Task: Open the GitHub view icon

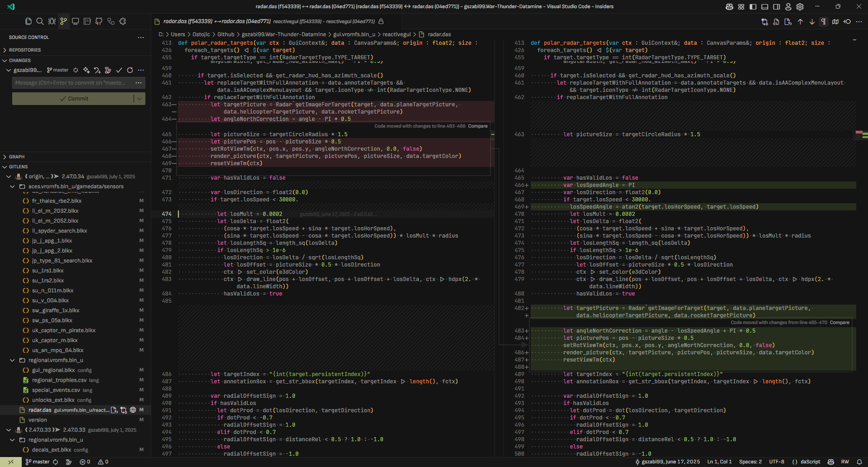Action: (x=99, y=21)
